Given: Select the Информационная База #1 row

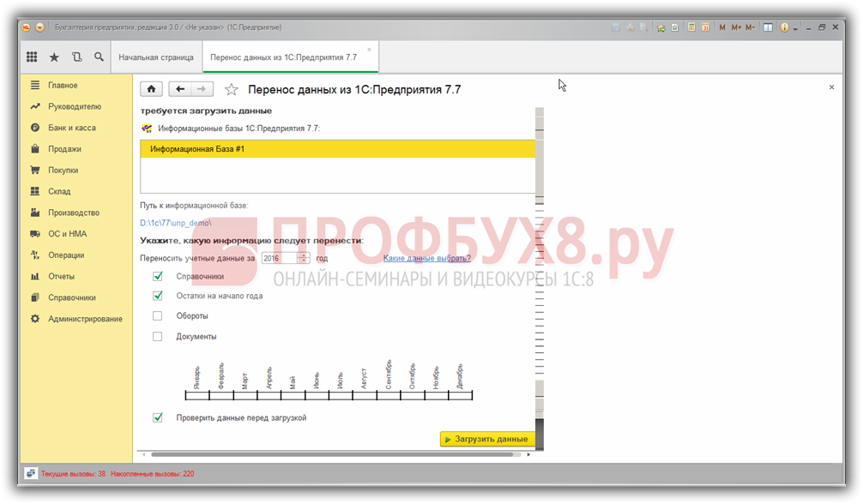Looking at the screenshot, I should (337, 149).
